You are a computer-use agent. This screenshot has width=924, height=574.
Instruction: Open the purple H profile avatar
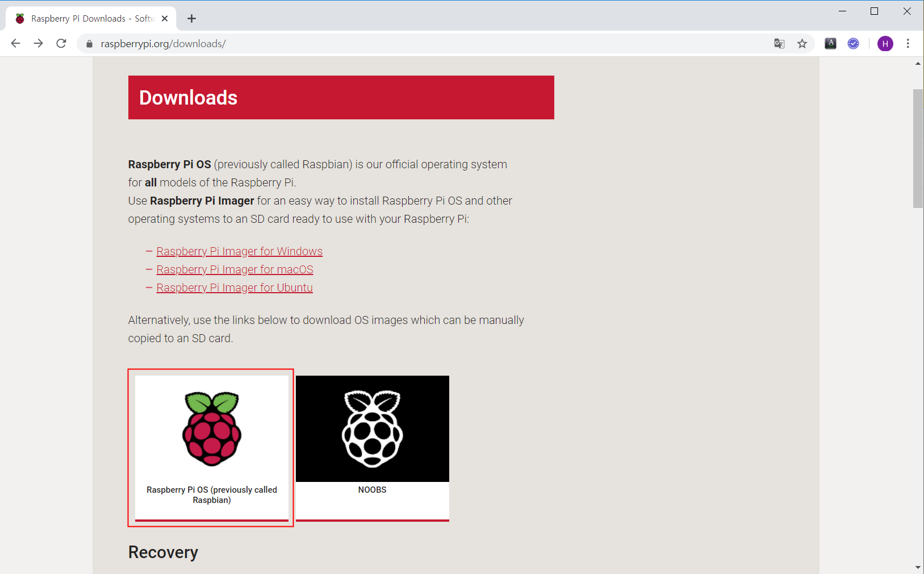coord(885,44)
